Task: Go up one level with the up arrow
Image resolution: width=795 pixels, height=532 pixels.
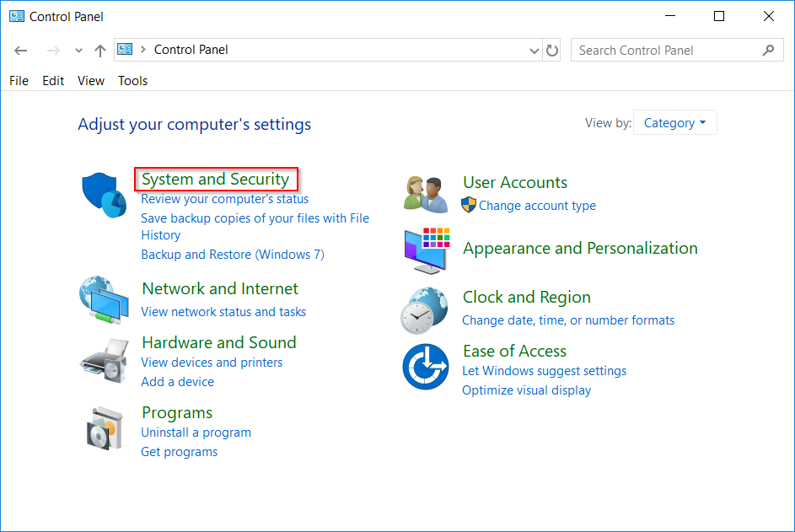Action: pos(99,50)
